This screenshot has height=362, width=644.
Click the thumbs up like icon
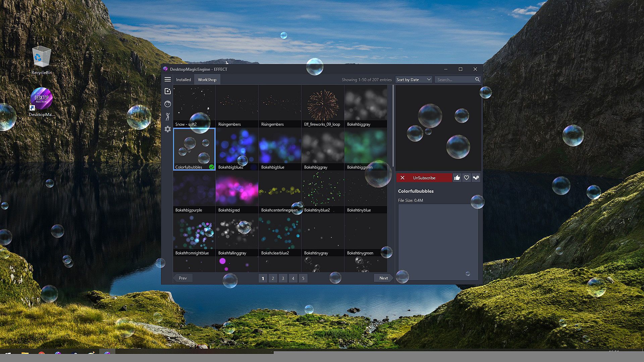pos(457,178)
